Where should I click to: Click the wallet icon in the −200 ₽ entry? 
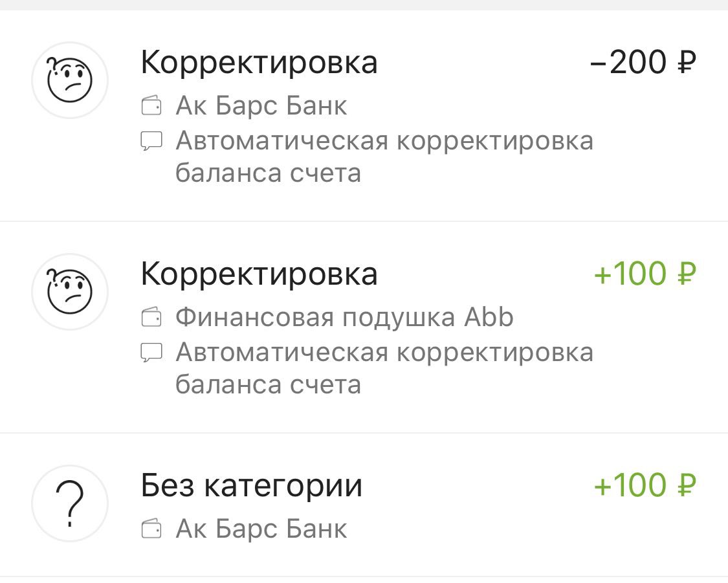[x=151, y=106]
